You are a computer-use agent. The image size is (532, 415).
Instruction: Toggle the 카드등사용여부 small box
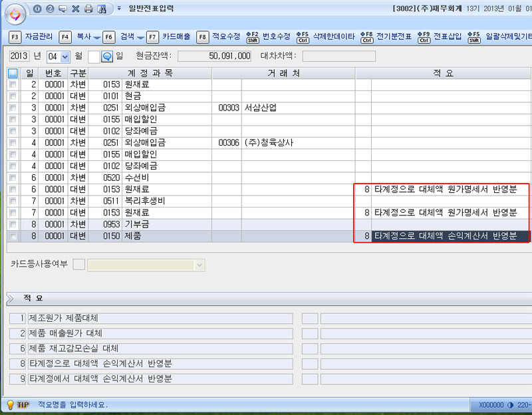(x=78, y=264)
